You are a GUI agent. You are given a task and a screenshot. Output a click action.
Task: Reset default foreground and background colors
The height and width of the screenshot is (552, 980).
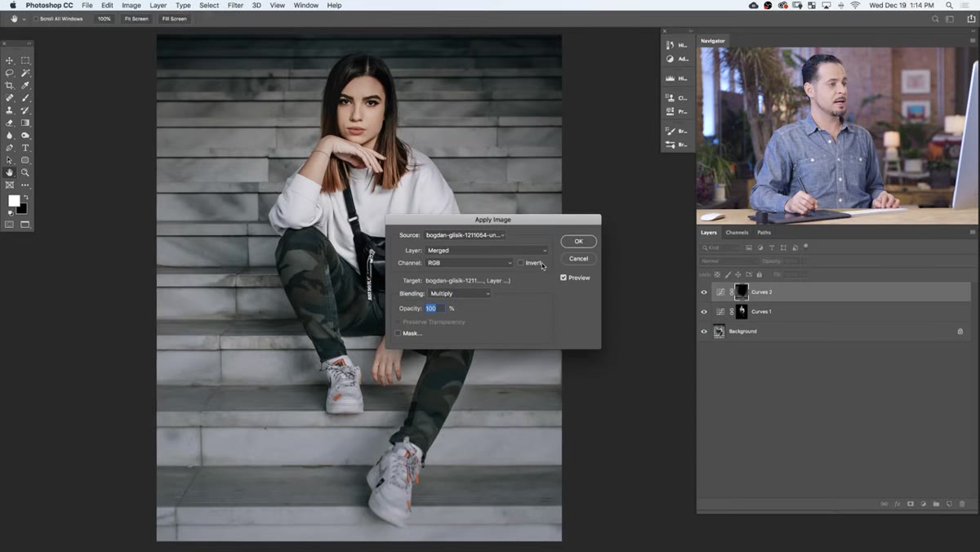pyautogui.click(x=9, y=212)
